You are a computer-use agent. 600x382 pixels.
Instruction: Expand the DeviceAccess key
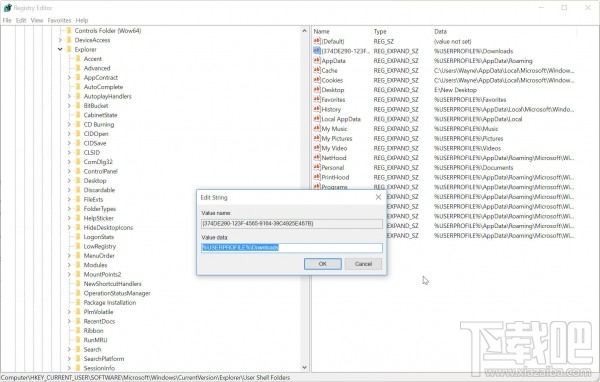(x=60, y=40)
